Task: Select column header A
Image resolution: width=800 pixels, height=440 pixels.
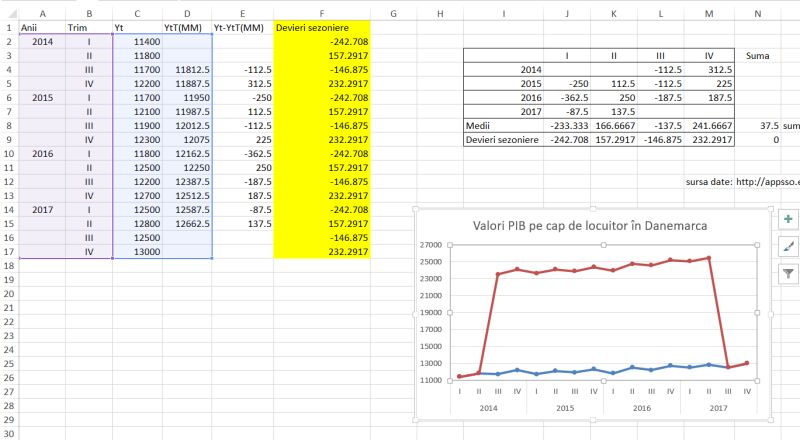Action: point(42,14)
